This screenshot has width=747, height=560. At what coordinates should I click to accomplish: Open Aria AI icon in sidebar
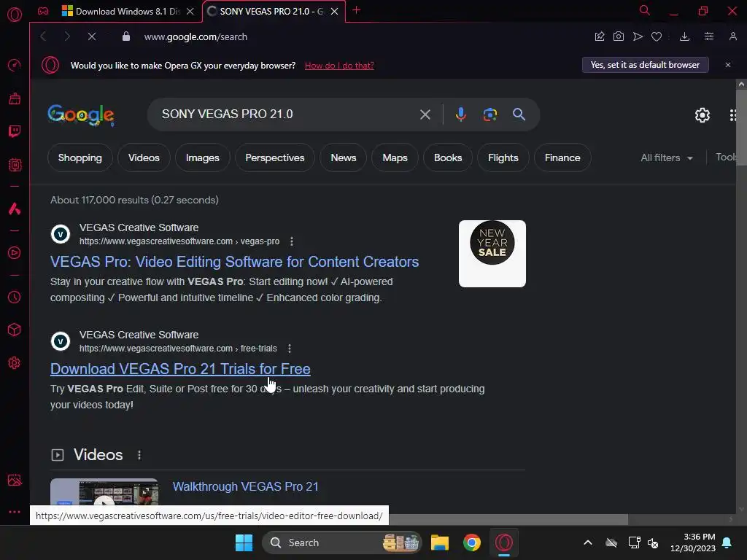point(15,209)
